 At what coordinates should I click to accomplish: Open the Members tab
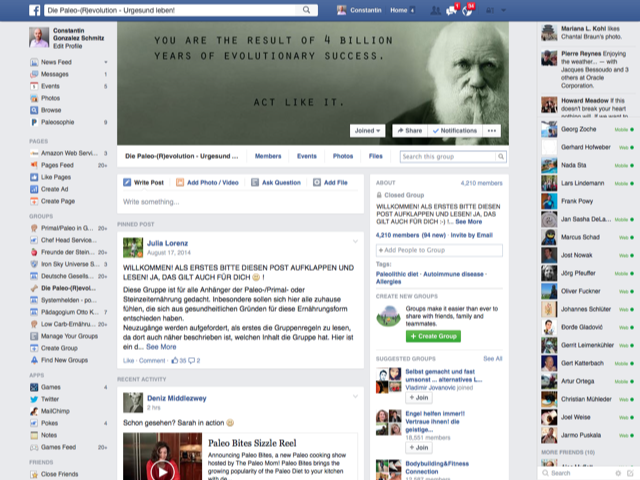pos(268,156)
